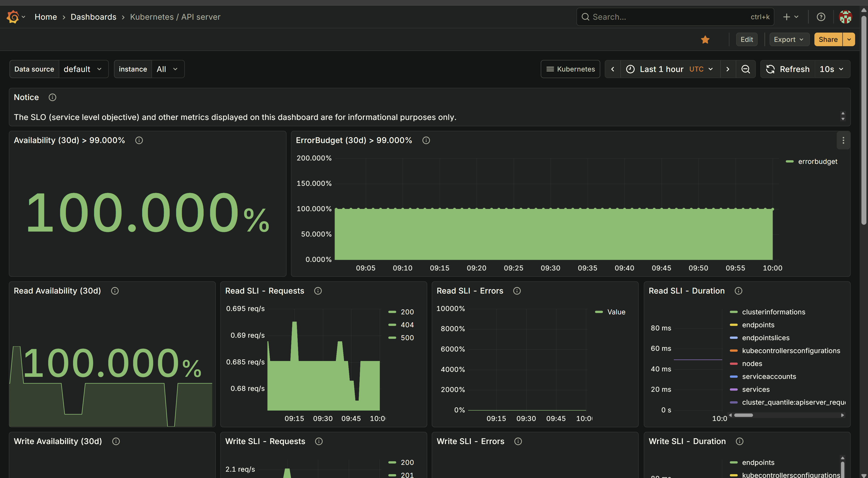Viewport: 868px width, 478px height.
Task: Click the Notice panel title
Action: click(26, 97)
